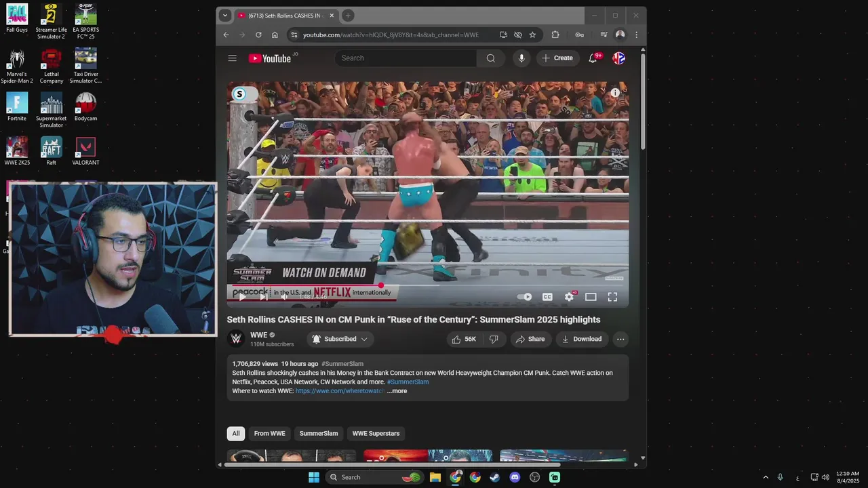
Task: Download this video
Action: (x=582, y=339)
